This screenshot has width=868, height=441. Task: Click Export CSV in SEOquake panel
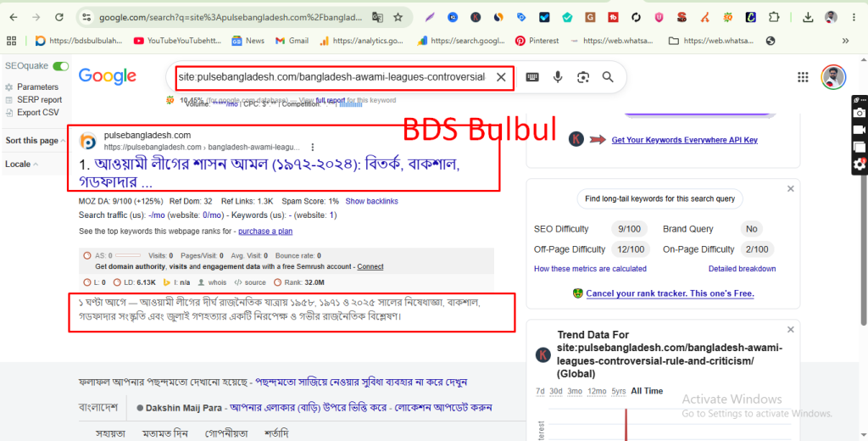point(37,113)
